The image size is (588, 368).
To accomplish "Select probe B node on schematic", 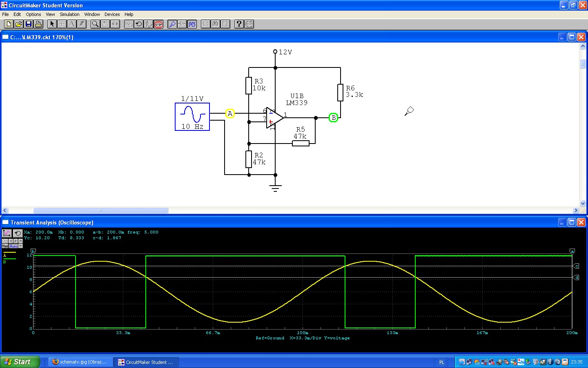I will [333, 118].
